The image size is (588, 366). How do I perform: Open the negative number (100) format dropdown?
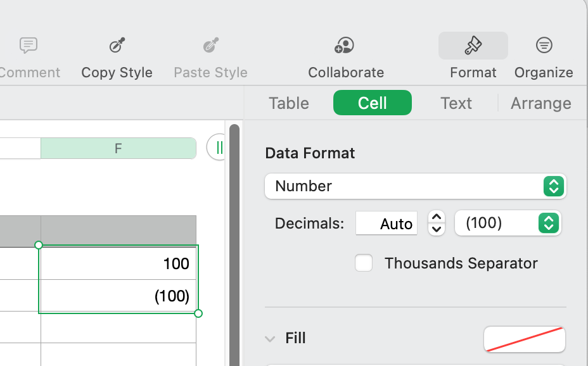(x=508, y=223)
